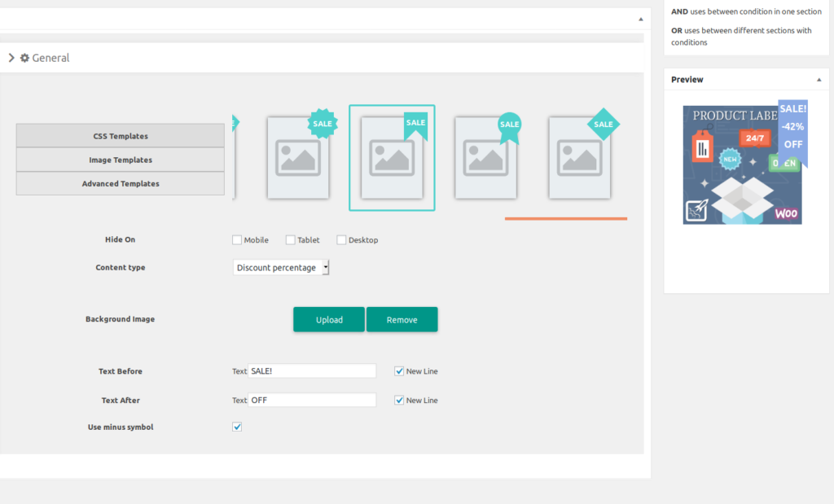Open the Content type dropdown
Screen dimensions: 834x504
281,267
